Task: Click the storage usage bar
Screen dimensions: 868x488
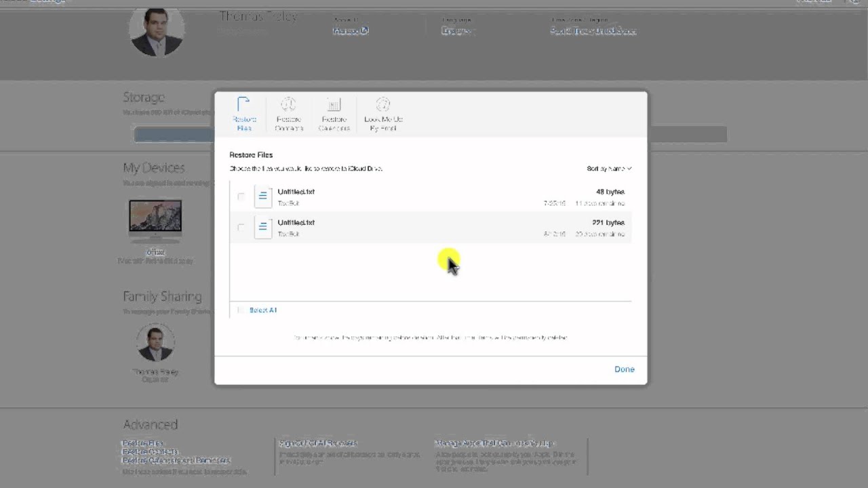Action: tap(430, 134)
